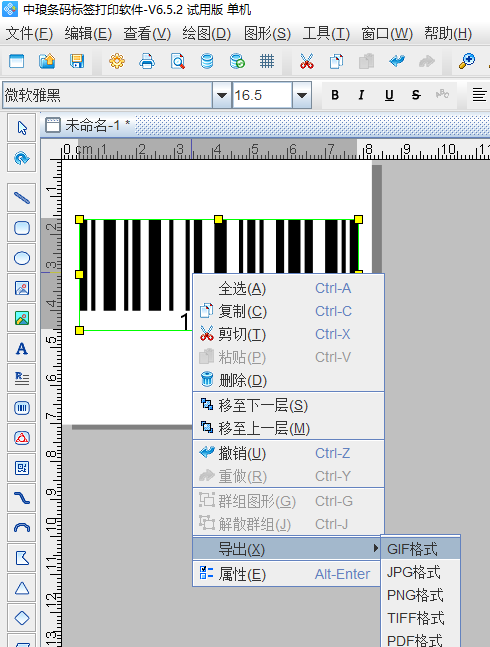Click the printer icon

[147, 61]
